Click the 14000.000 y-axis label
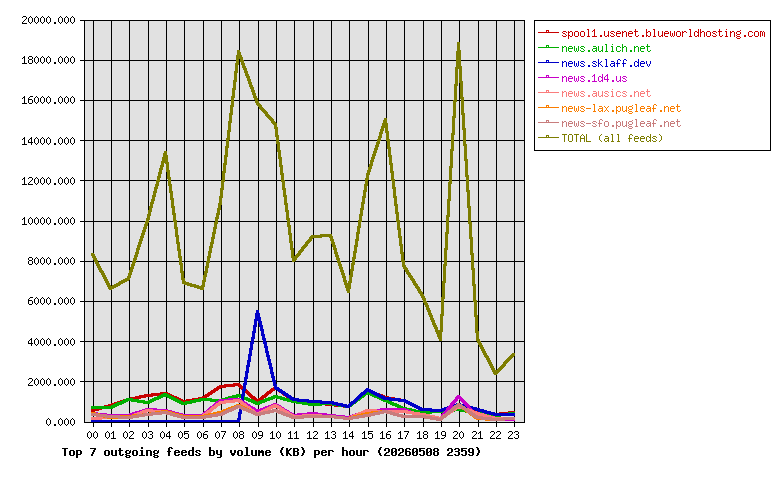The height and width of the screenshot is (480, 780). tap(48, 141)
